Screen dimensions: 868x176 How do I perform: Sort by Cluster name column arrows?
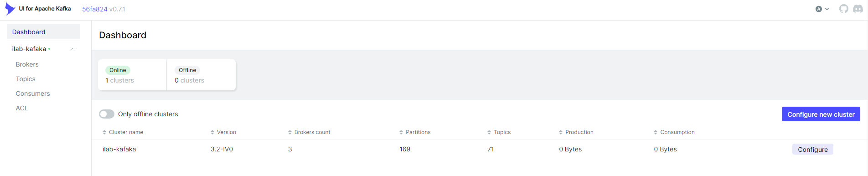104,132
